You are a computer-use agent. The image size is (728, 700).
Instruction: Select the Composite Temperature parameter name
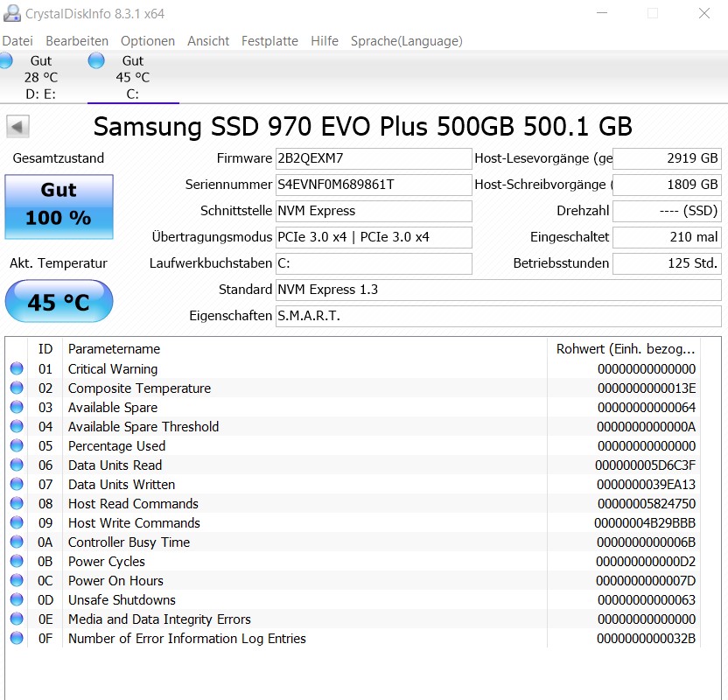[139, 388]
